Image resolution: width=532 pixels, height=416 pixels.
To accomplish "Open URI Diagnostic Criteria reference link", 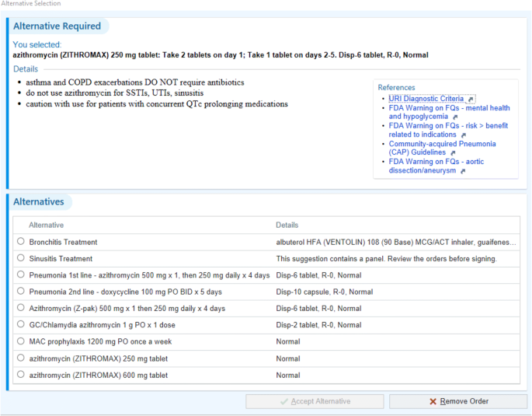I will pos(426,99).
